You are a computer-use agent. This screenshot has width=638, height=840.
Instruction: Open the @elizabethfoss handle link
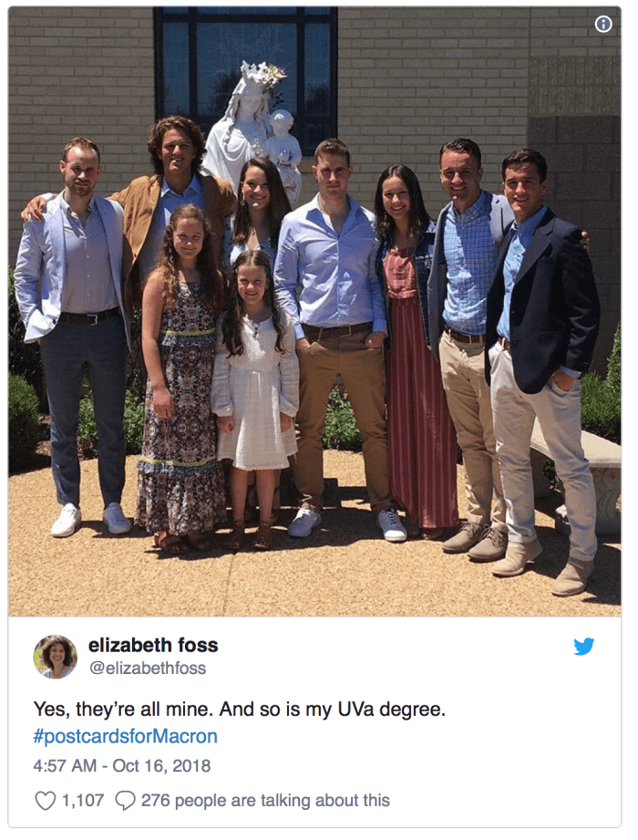pos(147,669)
